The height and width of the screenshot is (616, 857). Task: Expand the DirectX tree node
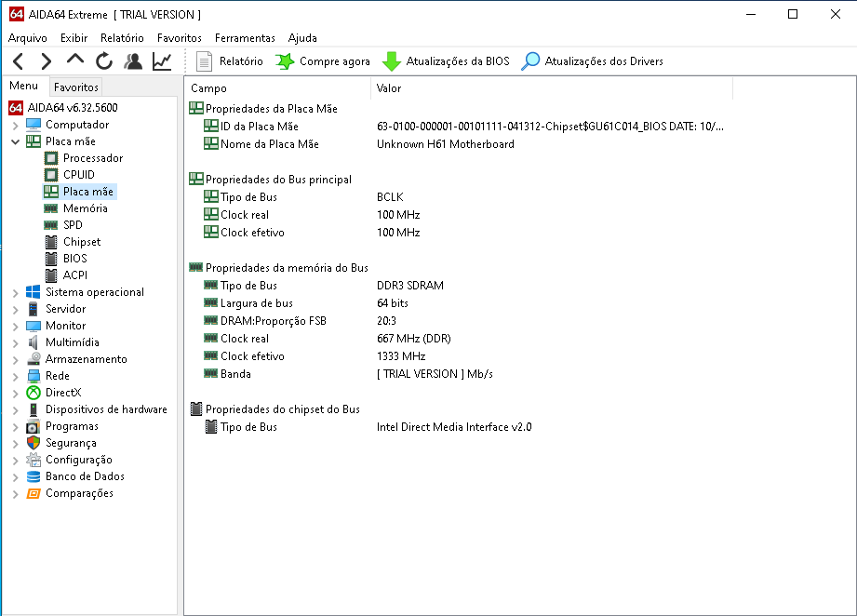pyautogui.click(x=15, y=394)
